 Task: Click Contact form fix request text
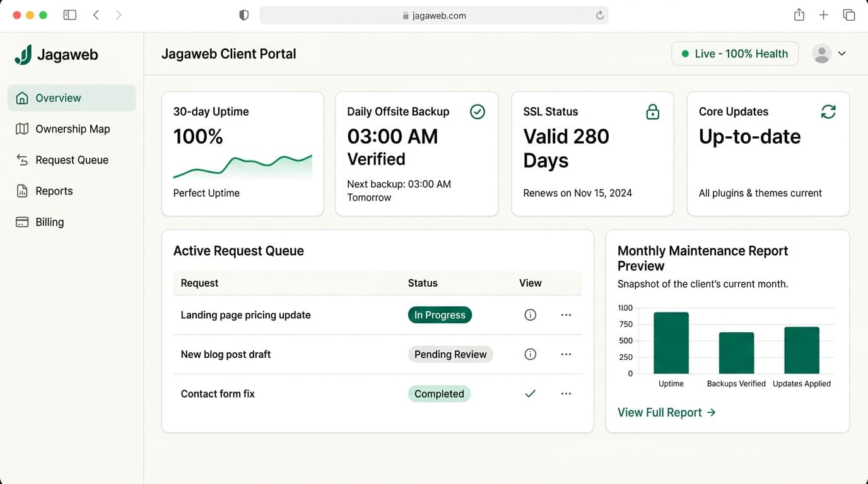click(218, 394)
